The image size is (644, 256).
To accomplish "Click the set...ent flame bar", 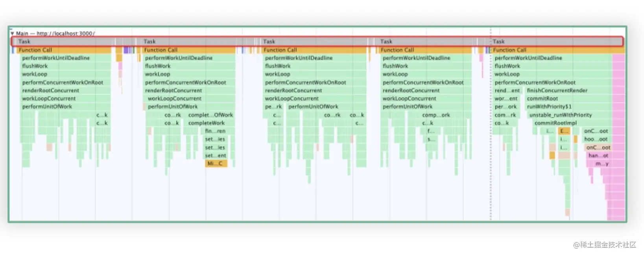I will point(216,155).
